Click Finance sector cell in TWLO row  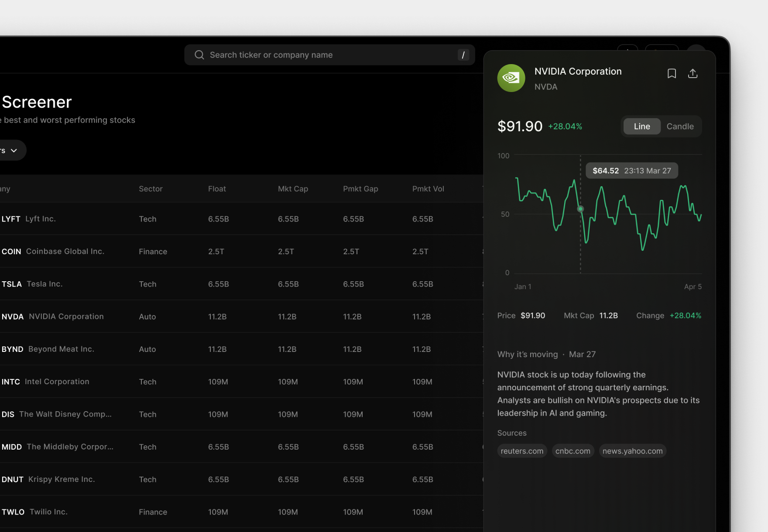(153, 512)
